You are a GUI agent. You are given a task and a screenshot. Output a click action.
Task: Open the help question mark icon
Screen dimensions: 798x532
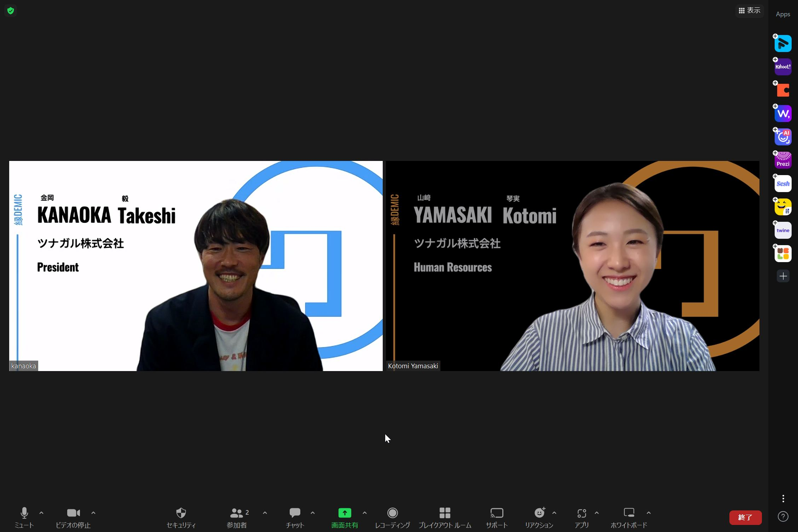783,516
